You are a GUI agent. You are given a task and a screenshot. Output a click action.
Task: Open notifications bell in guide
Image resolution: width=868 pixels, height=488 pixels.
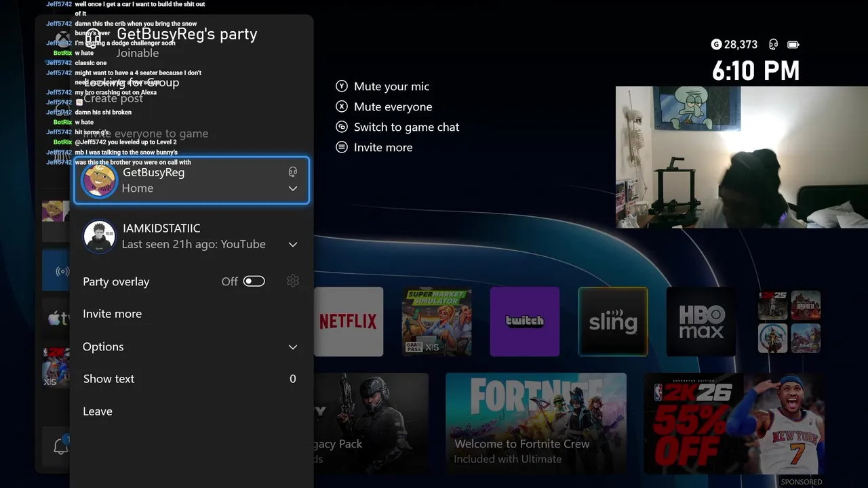[x=61, y=446]
